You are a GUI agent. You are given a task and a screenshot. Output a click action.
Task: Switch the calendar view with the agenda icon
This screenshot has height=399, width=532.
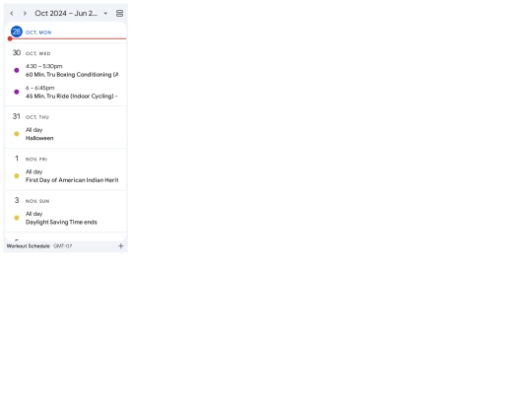coord(119,13)
